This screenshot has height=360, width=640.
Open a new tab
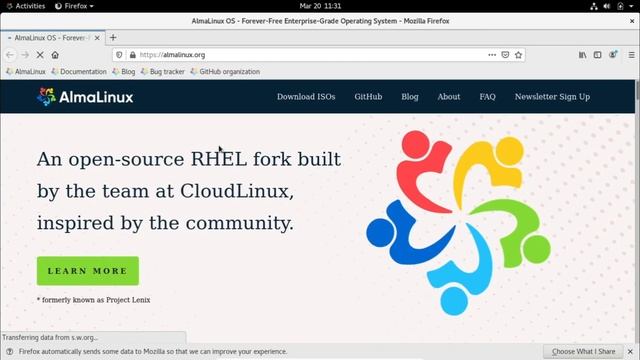click(113, 38)
